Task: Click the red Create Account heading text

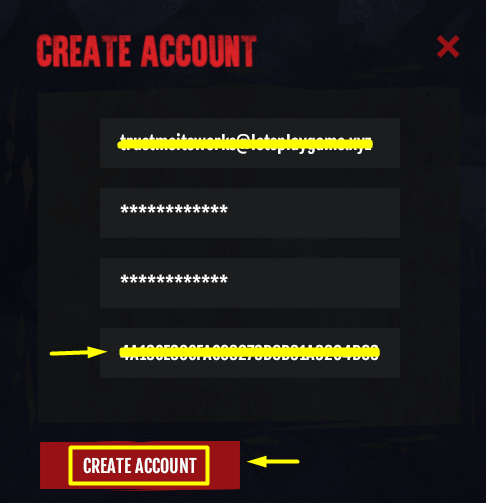Action: click(146, 51)
